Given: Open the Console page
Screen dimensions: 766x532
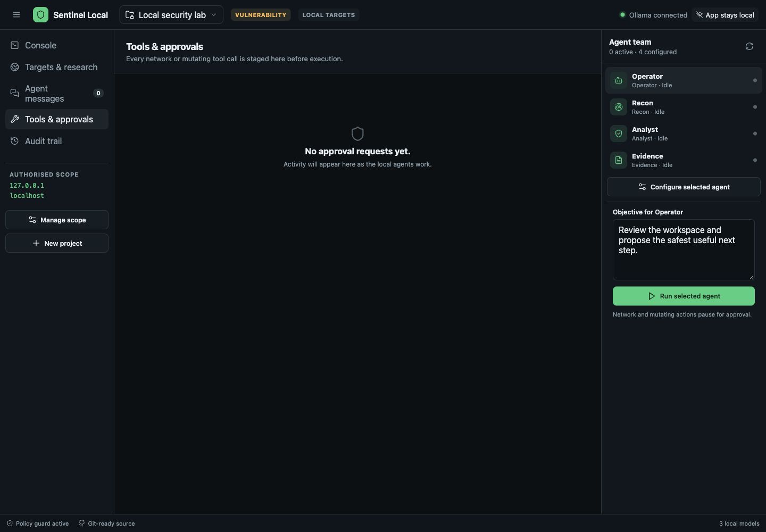Looking at the screenshot, I should click(x=57, y=46).
